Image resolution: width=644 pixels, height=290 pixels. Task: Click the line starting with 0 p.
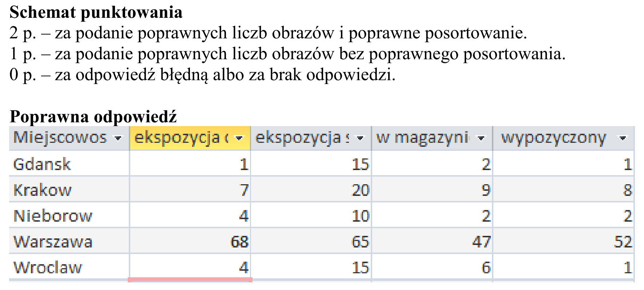tap(202, 75)
